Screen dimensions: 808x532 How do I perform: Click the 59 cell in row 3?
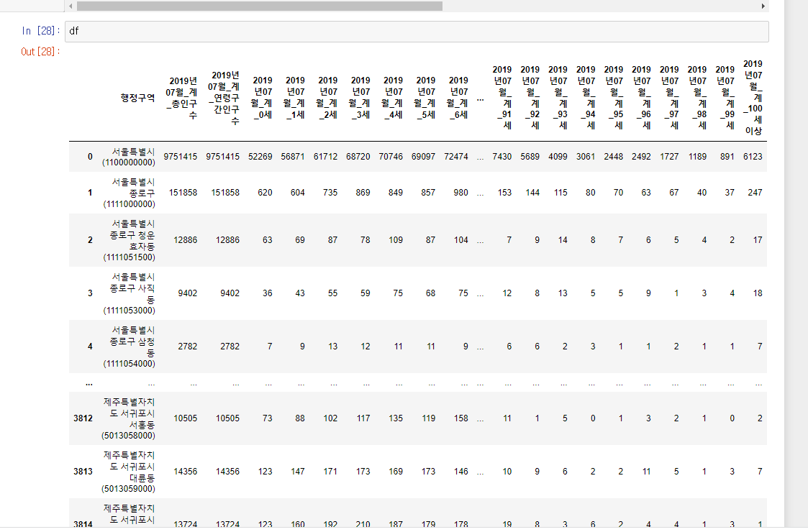click(x=366, y=293)
